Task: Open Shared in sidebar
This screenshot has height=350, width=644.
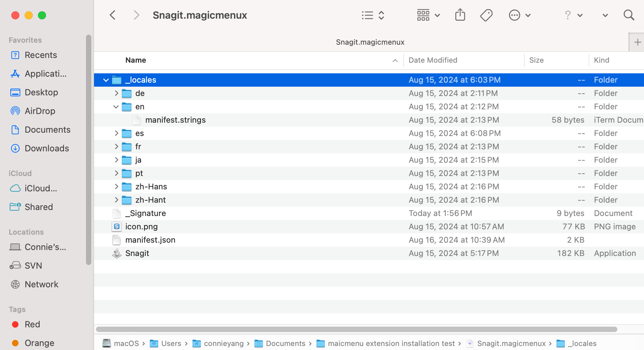Action: 39,207
